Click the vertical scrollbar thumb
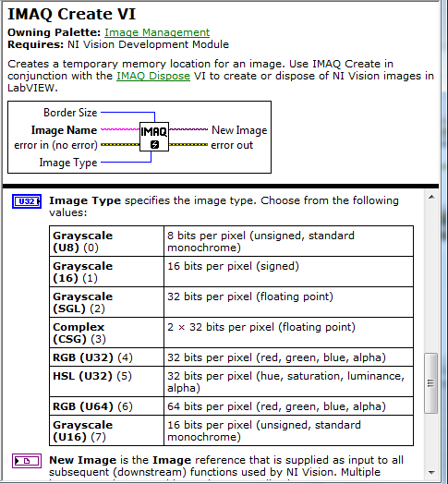Image resolution: width=448 pixels, height=484 pixels. pyautogui.click(x=431, y=383)
